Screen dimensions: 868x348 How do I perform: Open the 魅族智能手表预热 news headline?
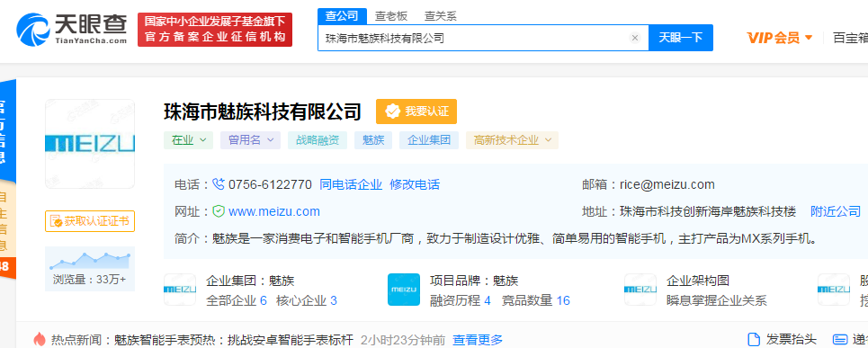coord(233,340)
